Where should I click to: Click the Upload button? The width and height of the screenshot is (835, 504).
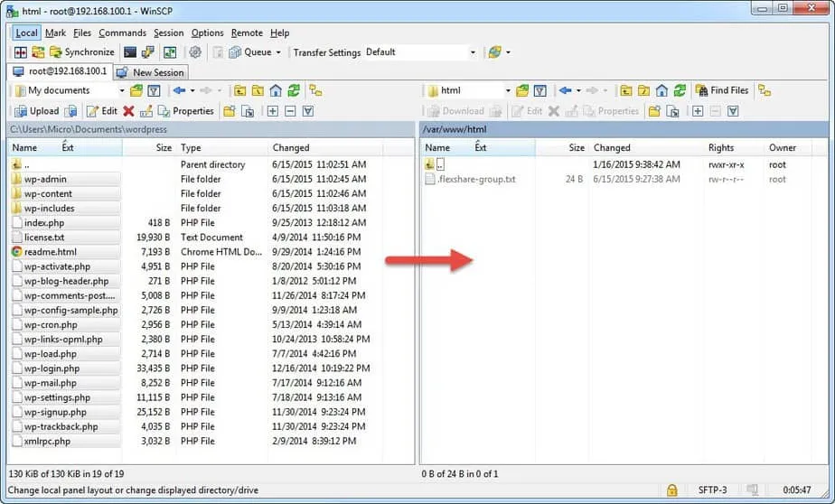tap(37, 111)
